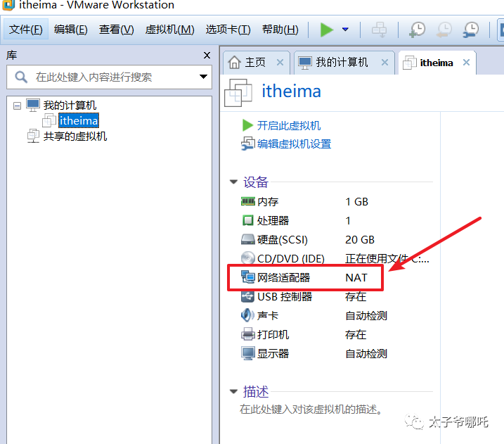Click the 20 GB hard disk value
The width and height of the screenshot is (504, 444).
(360, 240)
